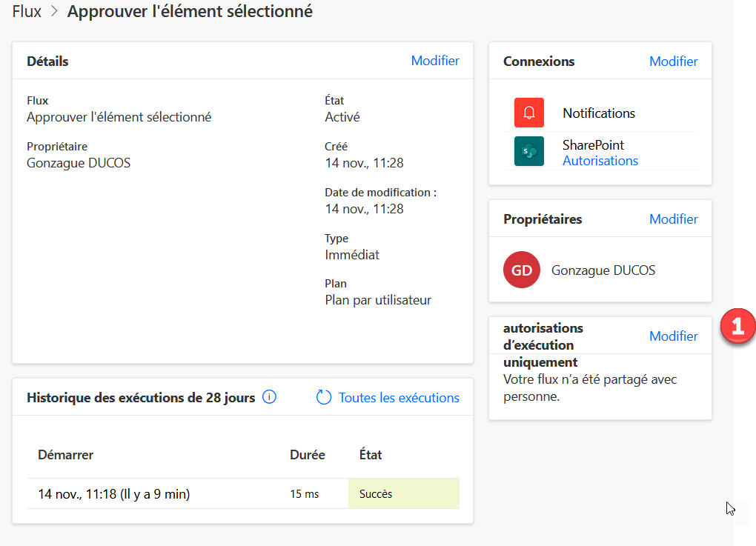Click Modifier in the Propriétaires card
Viewport: 756px width, 546px height.
coord(673,219)
